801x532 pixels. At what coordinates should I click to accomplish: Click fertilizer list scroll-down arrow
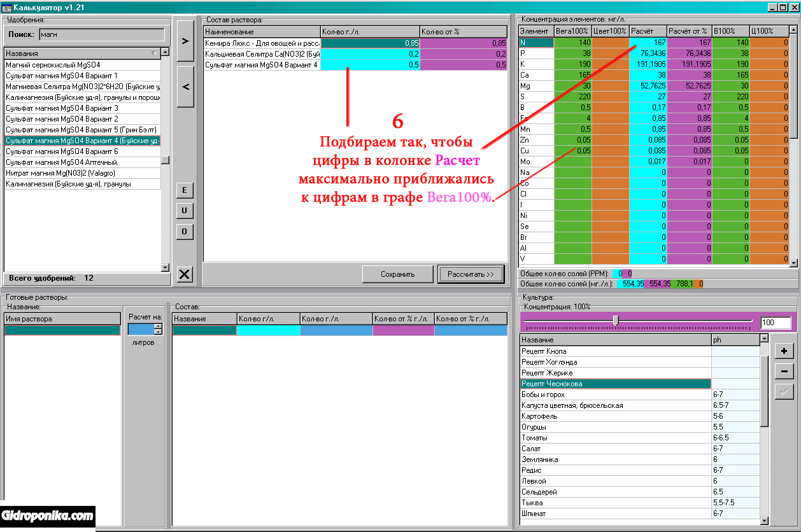point(165,268)
